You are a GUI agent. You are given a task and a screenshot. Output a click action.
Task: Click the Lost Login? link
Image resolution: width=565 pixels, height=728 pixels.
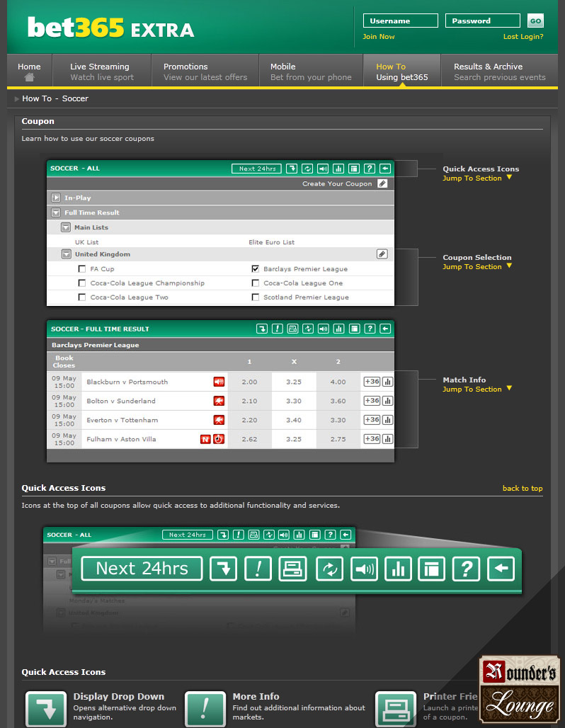pos(523,37)
